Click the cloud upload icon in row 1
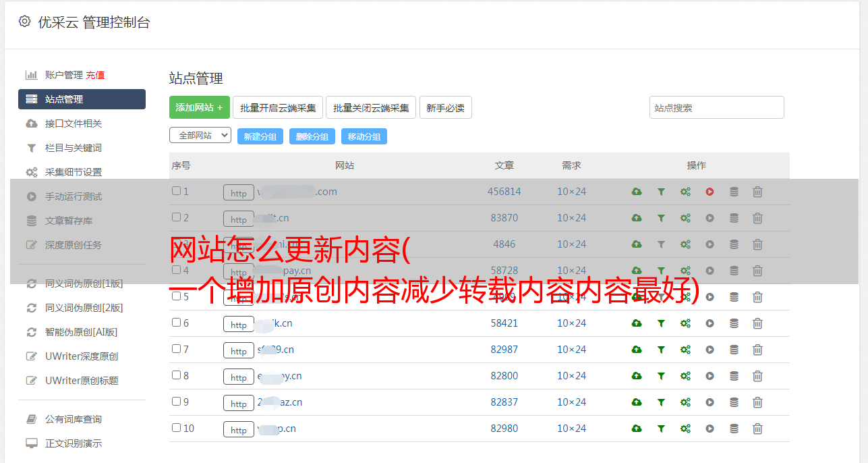Viewport: 868px width, 463px height. [x=637, y=192]
